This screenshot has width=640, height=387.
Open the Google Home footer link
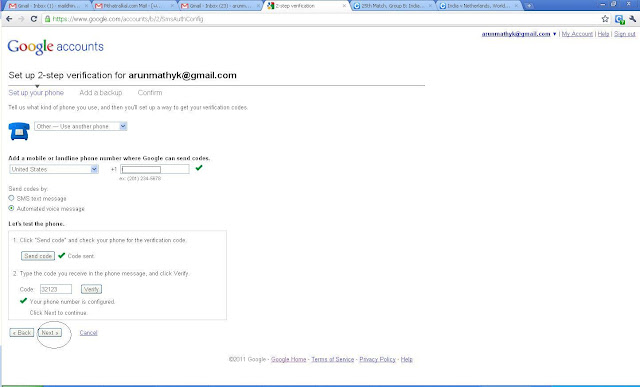(289, 359)
